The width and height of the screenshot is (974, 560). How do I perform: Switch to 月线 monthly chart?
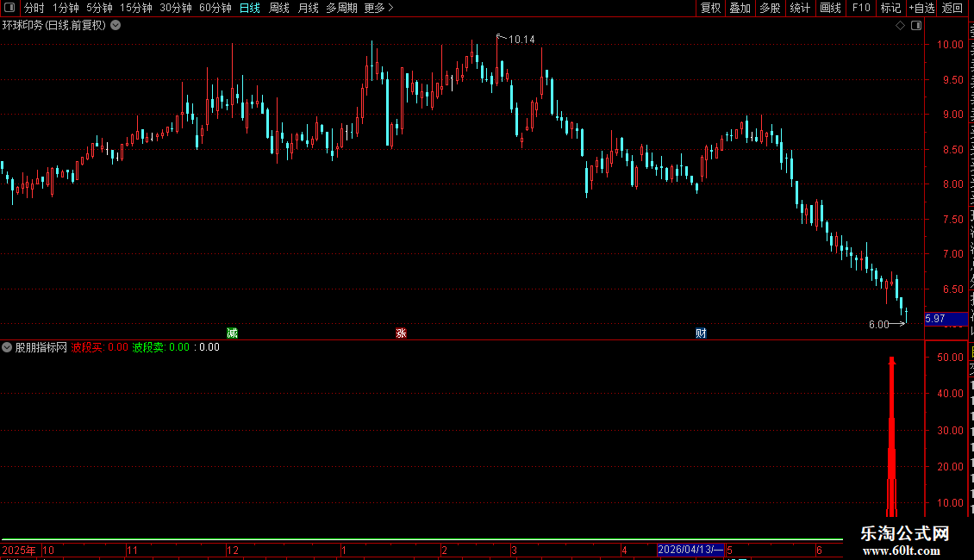(x=308, y=8)
